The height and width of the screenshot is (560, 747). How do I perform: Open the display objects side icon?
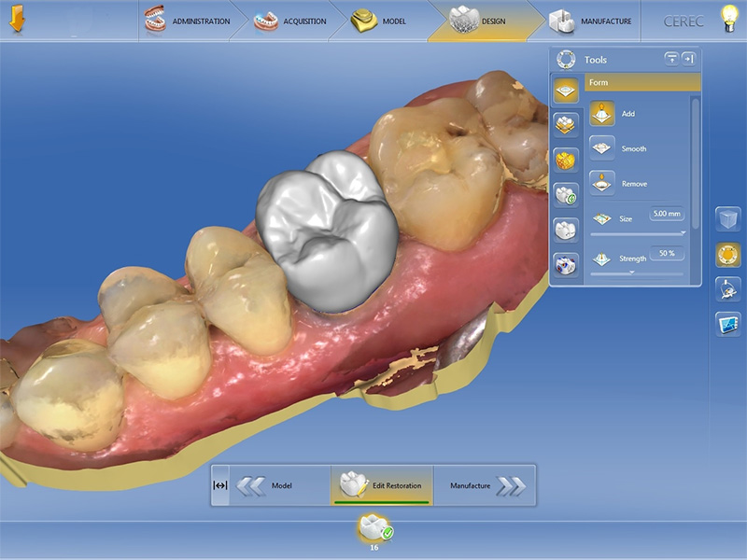(728, 289)
